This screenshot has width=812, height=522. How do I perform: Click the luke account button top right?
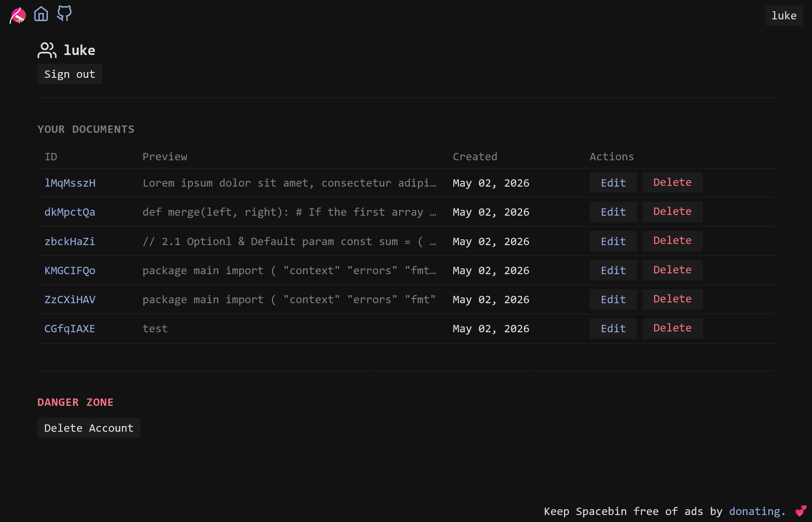(x=784, y=15)
